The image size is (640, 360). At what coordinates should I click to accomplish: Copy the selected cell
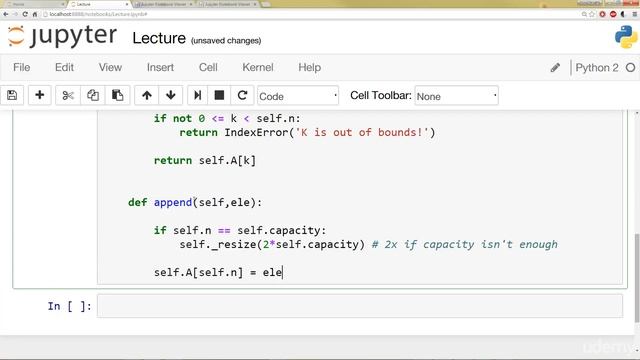(x=93, y=96)
